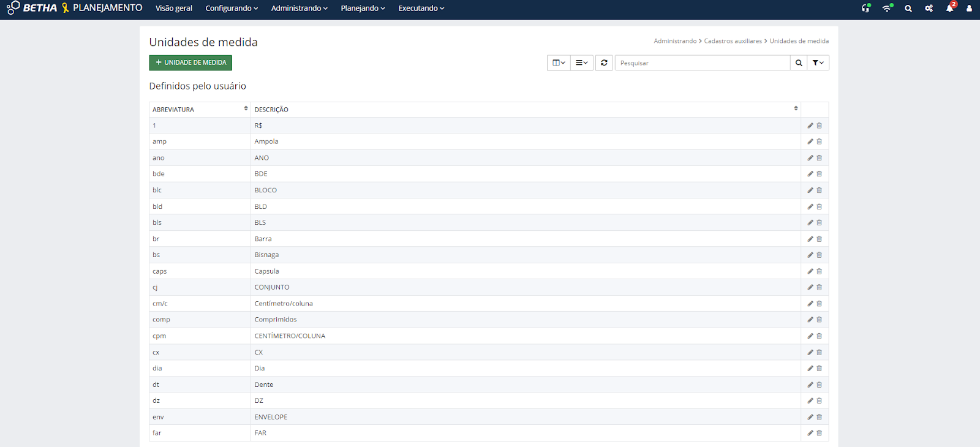Select the 'cm/c' abbreviation cell
Screen dimensions: 980x447
click(200, 304)
